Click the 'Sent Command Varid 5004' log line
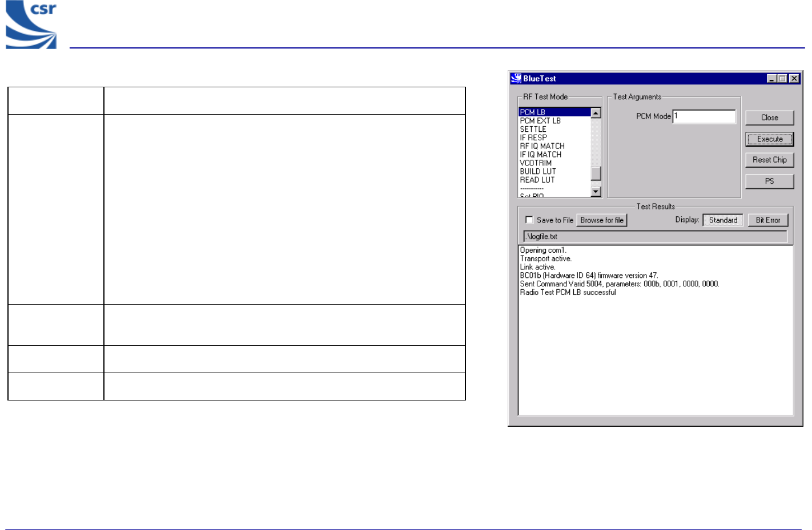 (x=620, y=284)
